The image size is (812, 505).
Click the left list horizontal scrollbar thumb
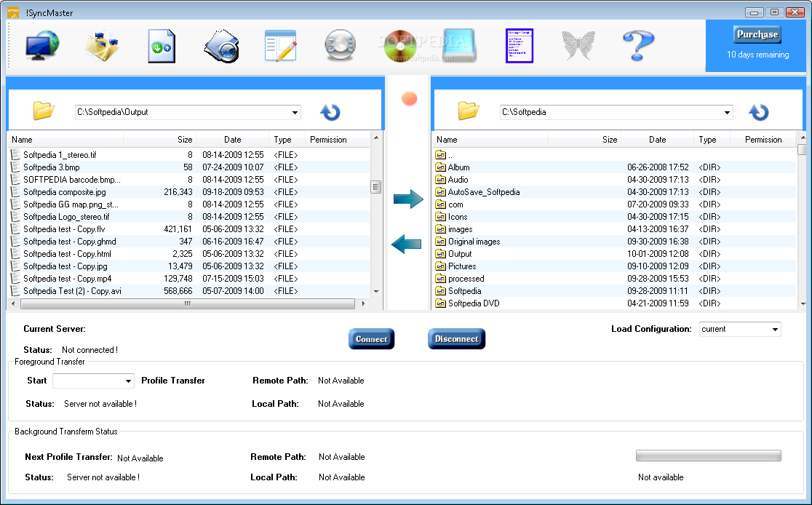click(x=188, y=304)
